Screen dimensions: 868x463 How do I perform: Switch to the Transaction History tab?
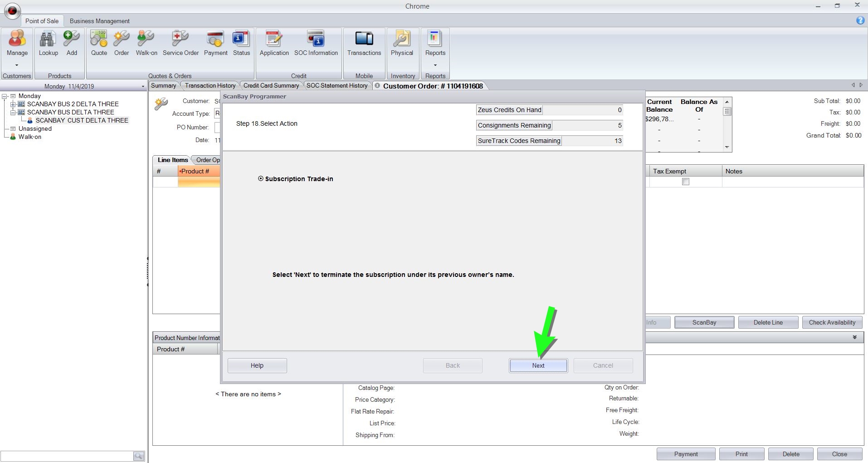click(x=210, y=85)
